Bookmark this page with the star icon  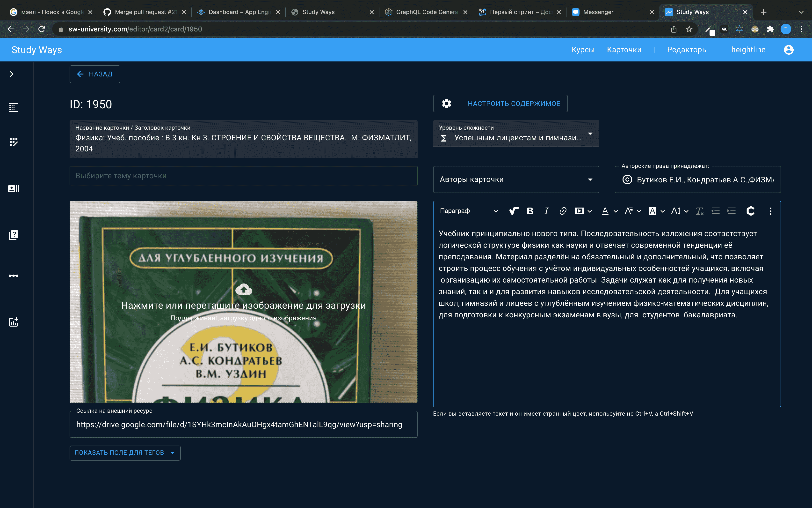click(x=689, y=29)
